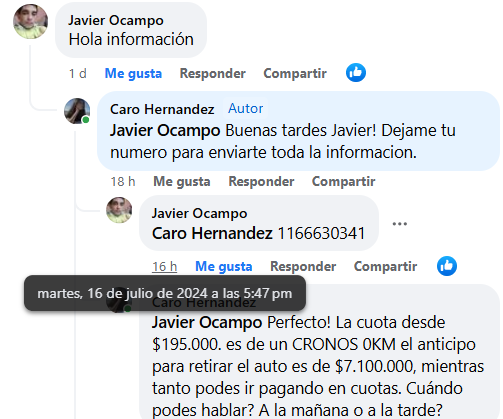Open the three-dots options on Javier's phone number comment
Image resolution: width=503 pixels, height=419 pixels.
coord(399,224)
